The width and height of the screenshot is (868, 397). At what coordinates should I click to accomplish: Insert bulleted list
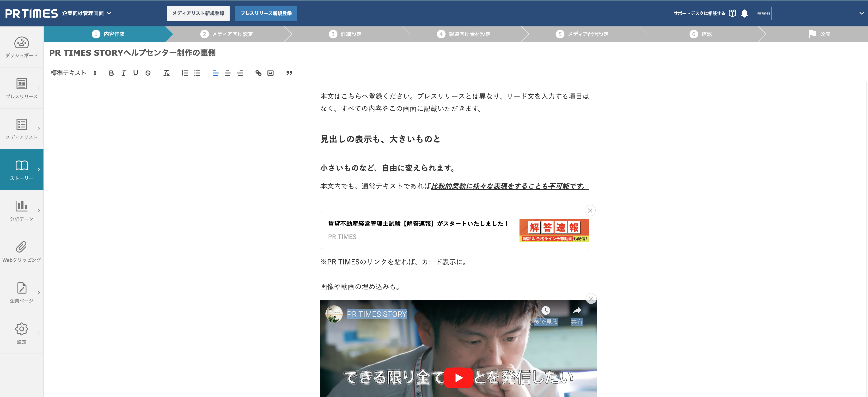[x=197, y=73]
